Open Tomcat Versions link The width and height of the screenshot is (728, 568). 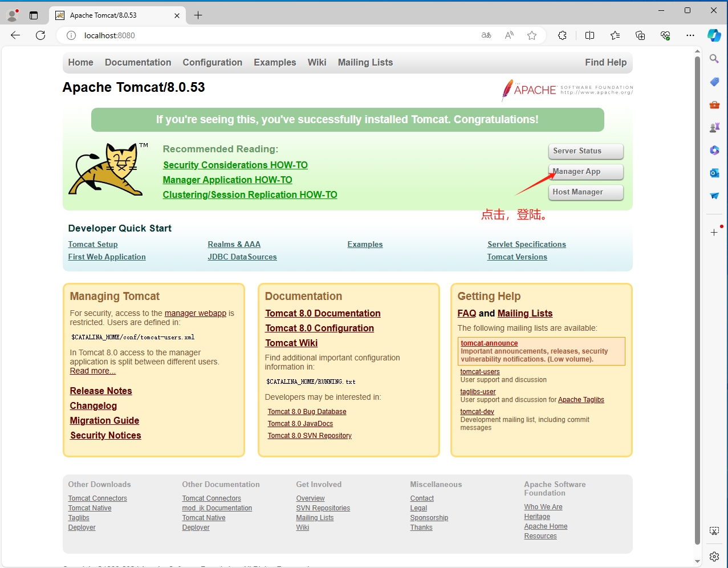click(517, 257)
